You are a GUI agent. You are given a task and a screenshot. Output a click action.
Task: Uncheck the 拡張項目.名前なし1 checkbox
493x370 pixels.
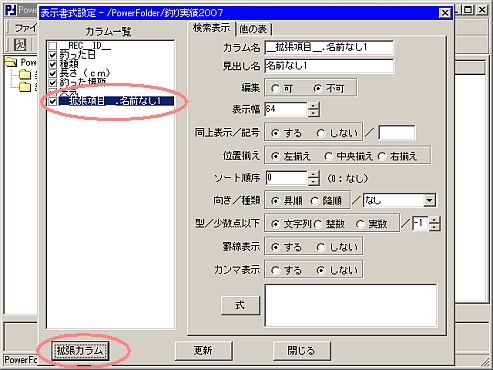click(53, 101)
